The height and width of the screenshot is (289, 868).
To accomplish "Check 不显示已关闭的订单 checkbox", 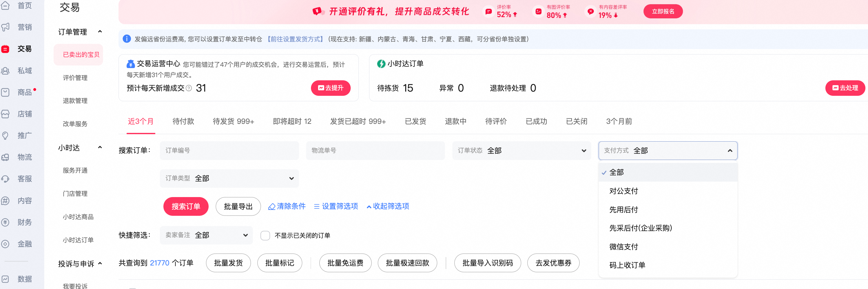I will [x=265, y=235].
